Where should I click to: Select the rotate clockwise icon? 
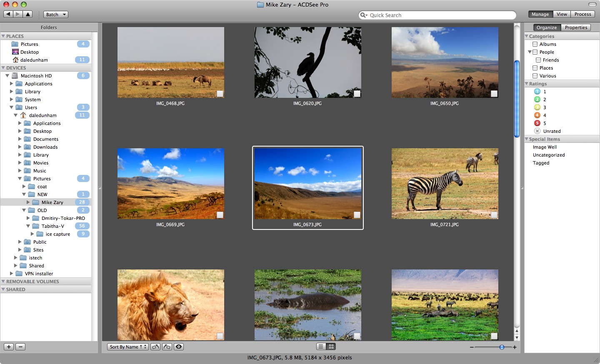[167, 347]
